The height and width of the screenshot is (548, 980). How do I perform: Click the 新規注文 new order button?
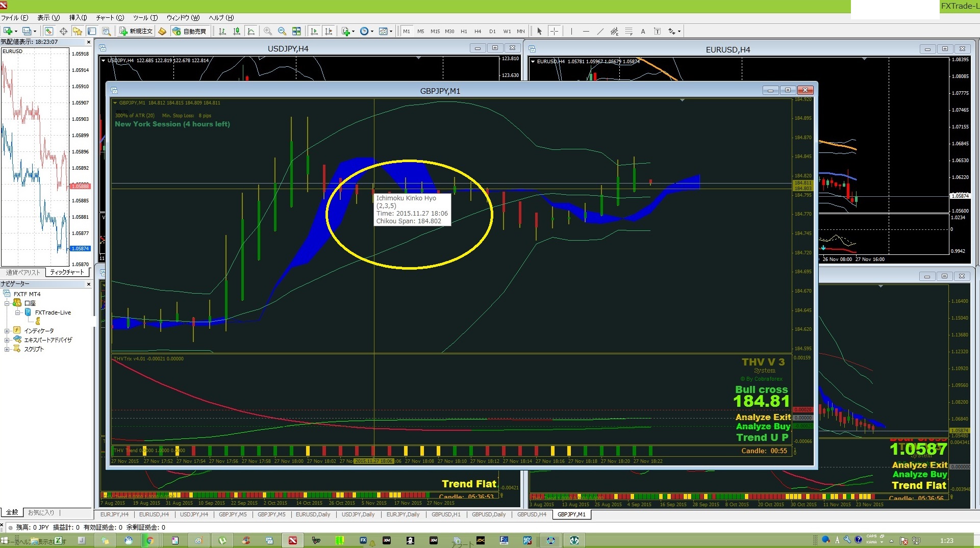136,32
